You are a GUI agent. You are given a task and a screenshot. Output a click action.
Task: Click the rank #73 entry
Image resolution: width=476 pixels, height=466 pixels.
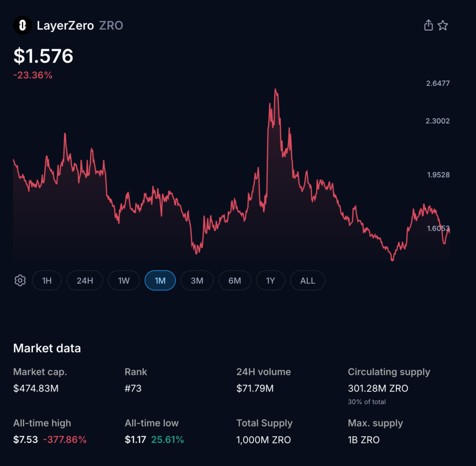click(133, 388)
